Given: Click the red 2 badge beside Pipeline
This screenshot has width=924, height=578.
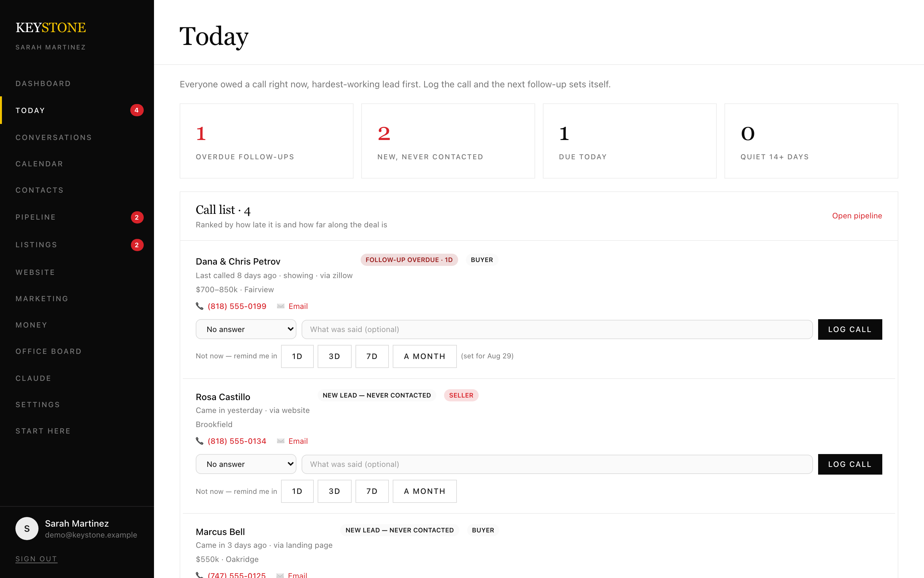Looking at the screenshot, I should tap(137, 217).
